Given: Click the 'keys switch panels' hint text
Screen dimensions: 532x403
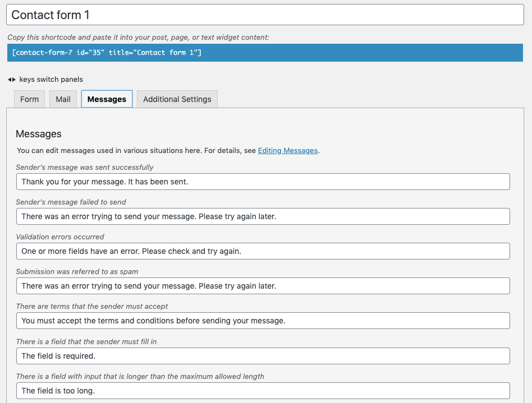Looking at the screenshot, I should pos(51,80).
